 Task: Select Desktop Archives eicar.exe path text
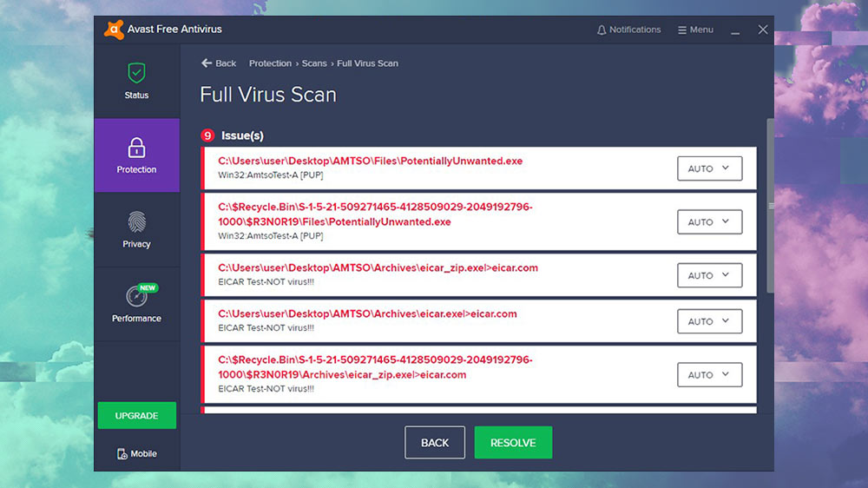point(367,314)
